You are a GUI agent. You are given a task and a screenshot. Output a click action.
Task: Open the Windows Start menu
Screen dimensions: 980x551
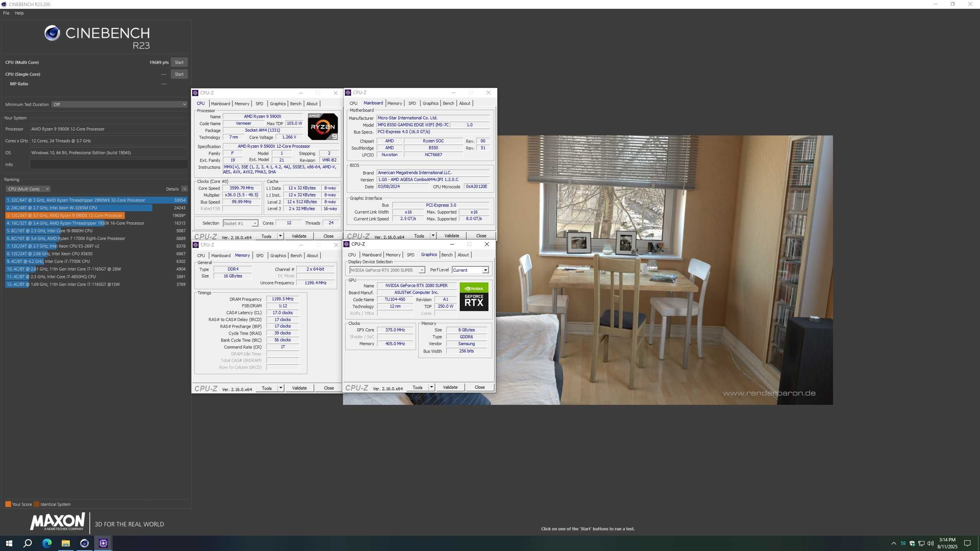[x=9, y=543]
